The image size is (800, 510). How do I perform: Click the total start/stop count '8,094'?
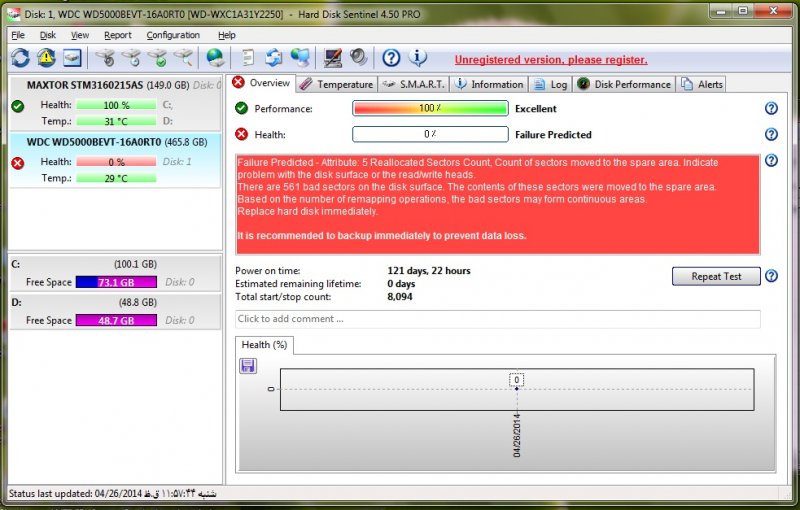(399, 297)
